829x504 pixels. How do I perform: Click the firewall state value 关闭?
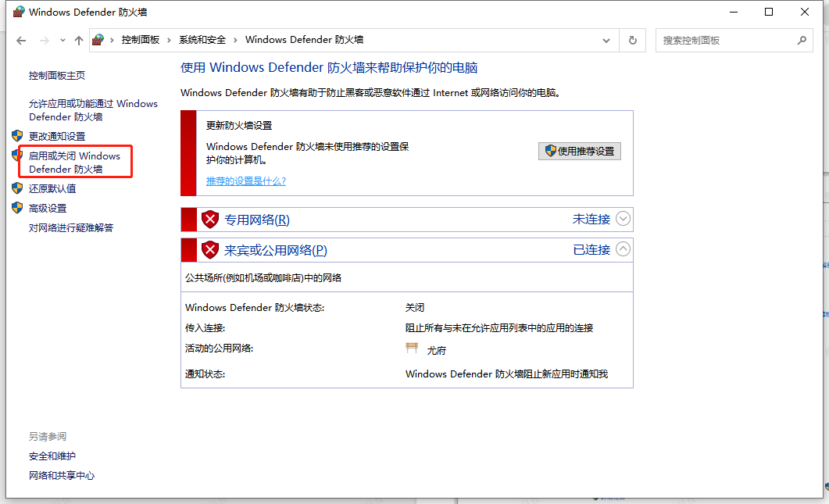[415, 308]
